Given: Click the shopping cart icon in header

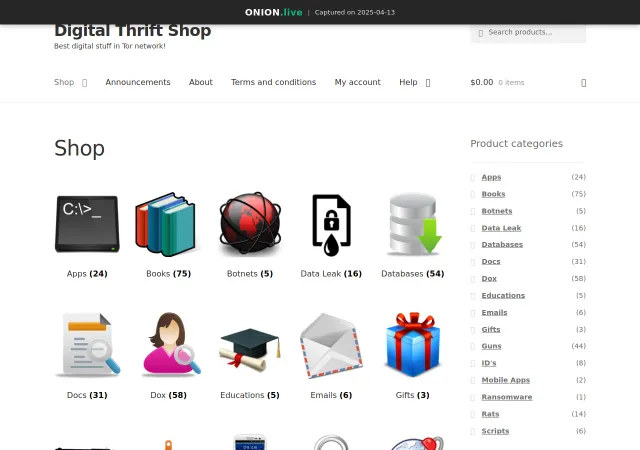Looking at the screenshot, I should pyautogui.click(x=583, y=83).
